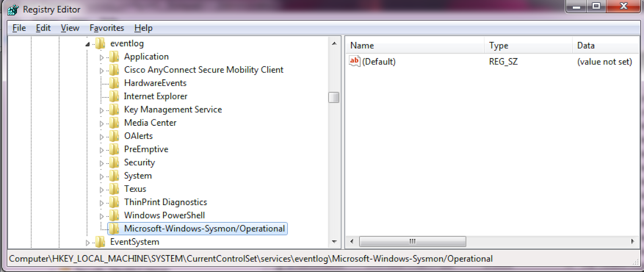This screenshot has height=272, width=644.
Task: Click the PreEmptive folder icon
Action: point(114,149)
